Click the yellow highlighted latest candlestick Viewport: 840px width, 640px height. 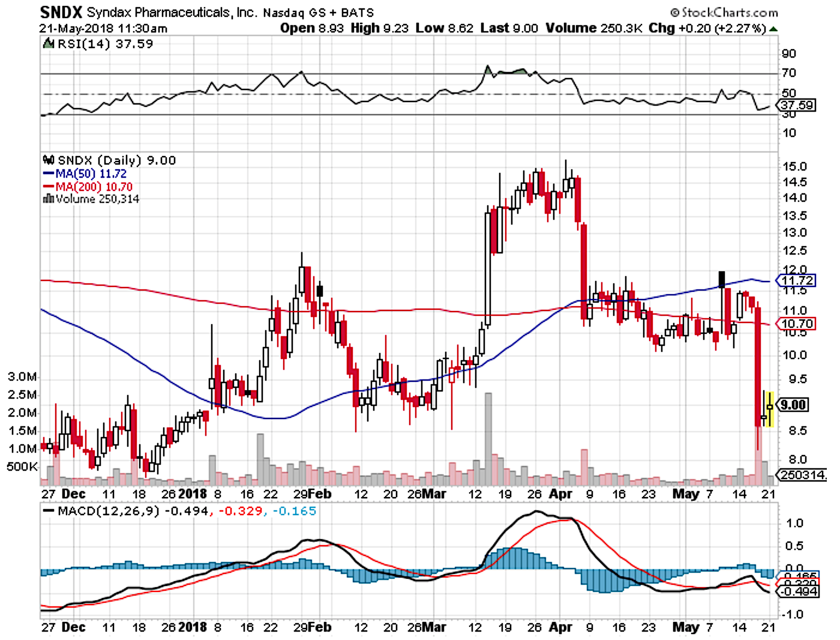[770, 409]
